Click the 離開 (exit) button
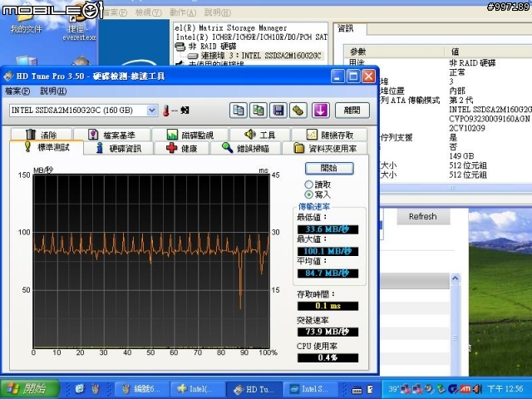This screenshot has width=532, height=399. point(352,111)
